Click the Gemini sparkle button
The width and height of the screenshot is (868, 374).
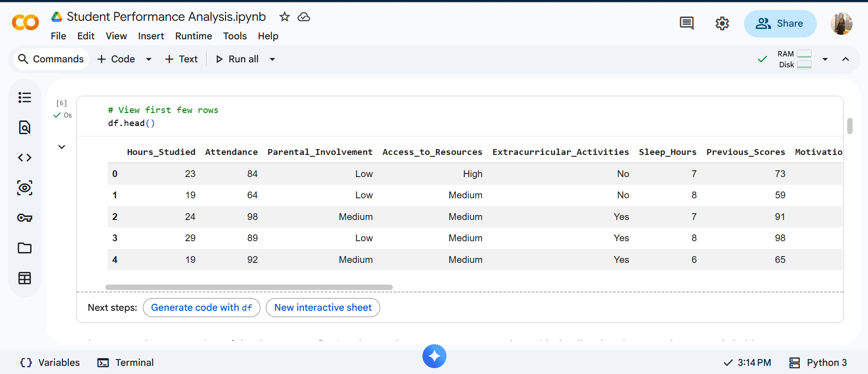434,356
